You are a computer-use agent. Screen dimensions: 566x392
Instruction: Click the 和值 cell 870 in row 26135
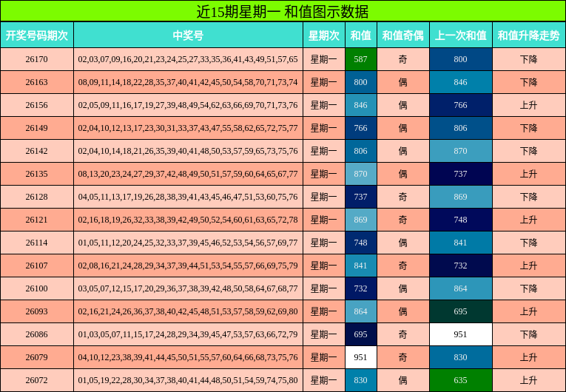click(x=361, y=174)
